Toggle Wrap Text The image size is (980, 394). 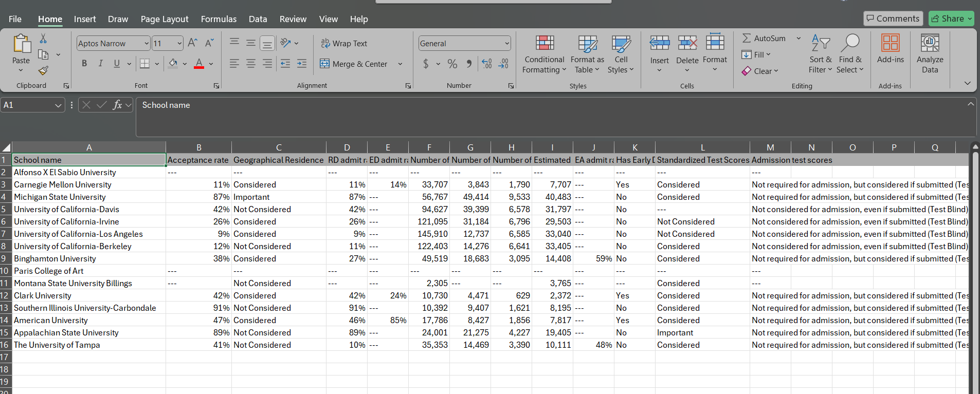(x=344, y=43)
